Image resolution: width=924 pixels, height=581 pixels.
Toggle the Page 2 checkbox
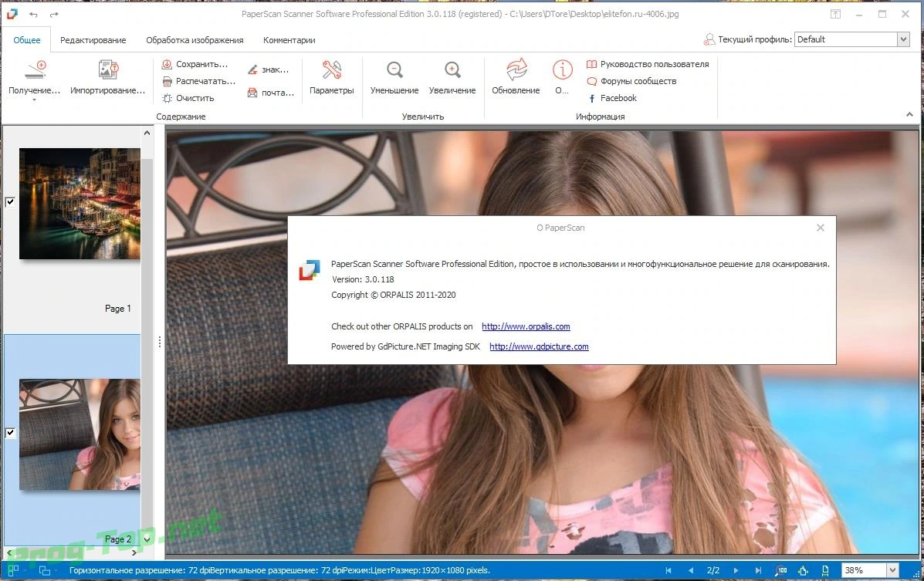click(x=10, y=433)
